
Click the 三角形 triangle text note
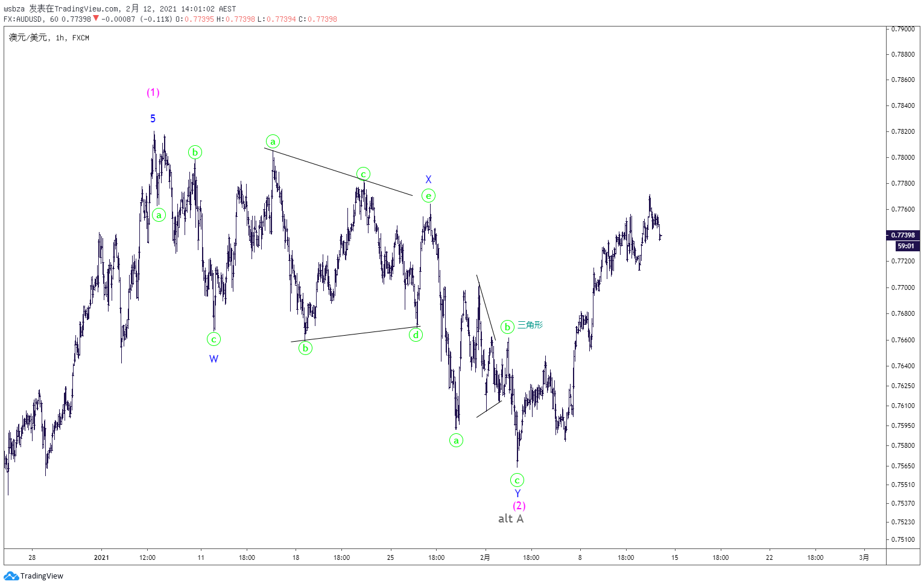pyautogui.click(x=530, y=325)
